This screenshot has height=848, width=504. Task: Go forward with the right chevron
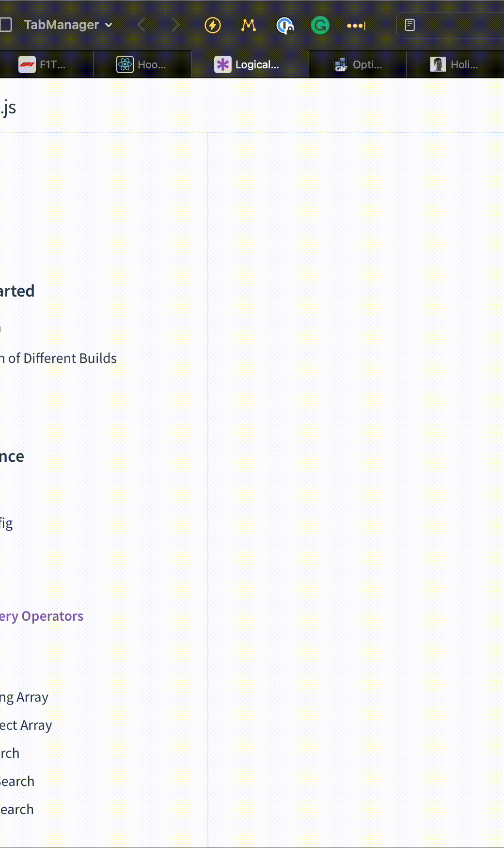(x=175, y=25)
